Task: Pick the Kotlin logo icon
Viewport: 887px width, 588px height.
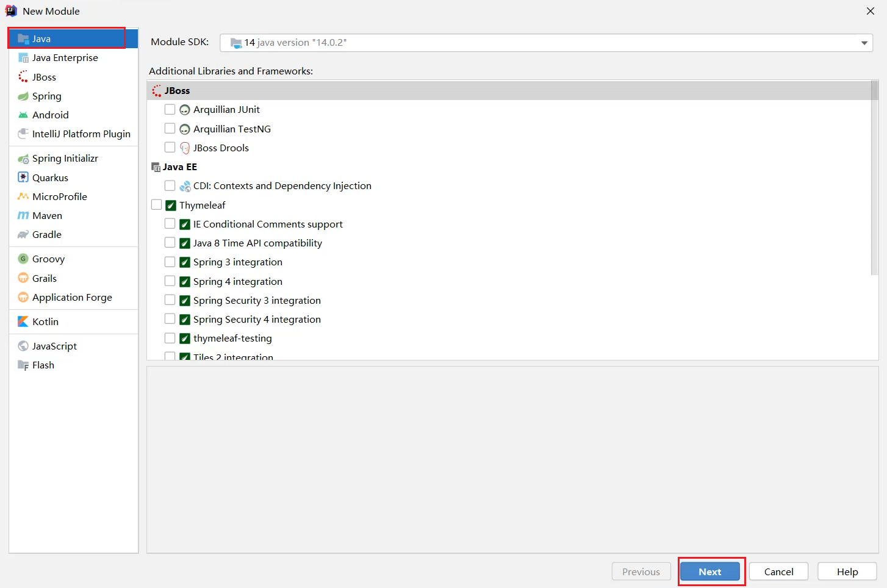Action: [x=23, y=322]
